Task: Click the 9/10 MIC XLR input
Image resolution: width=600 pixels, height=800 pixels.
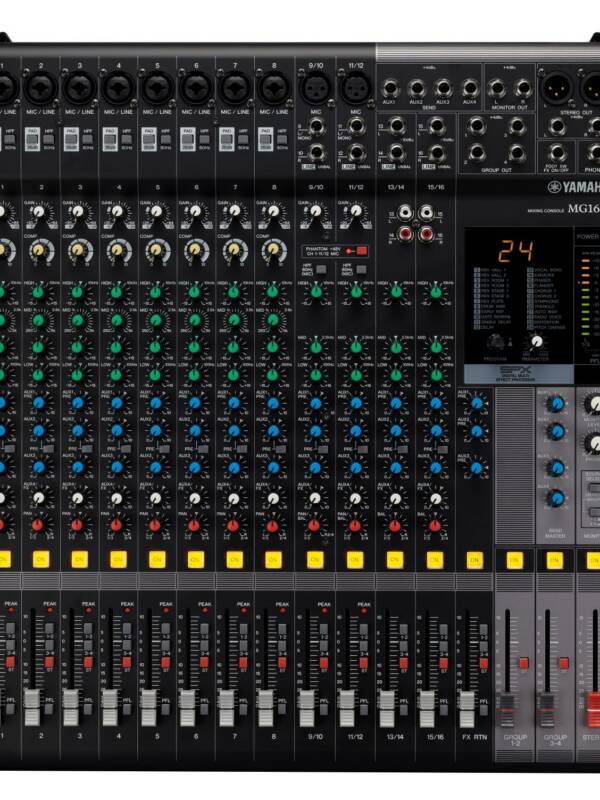Action: pos(315,88)
